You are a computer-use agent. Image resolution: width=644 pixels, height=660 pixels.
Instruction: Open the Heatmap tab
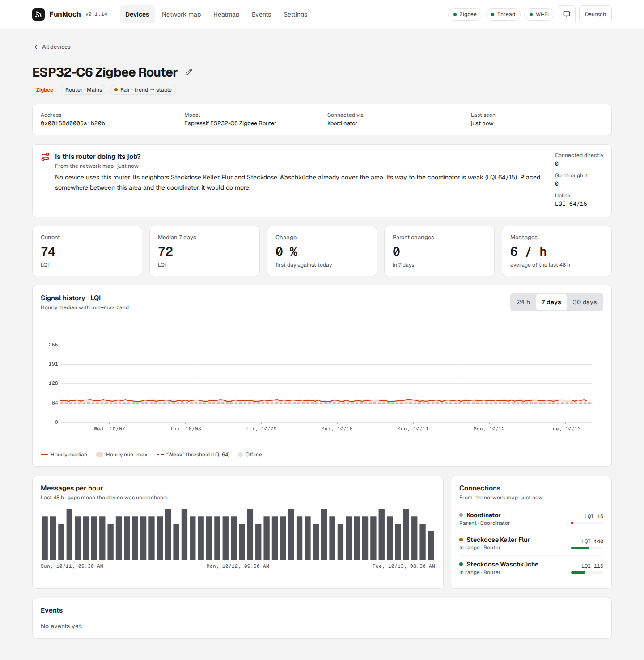pos(226,14)
